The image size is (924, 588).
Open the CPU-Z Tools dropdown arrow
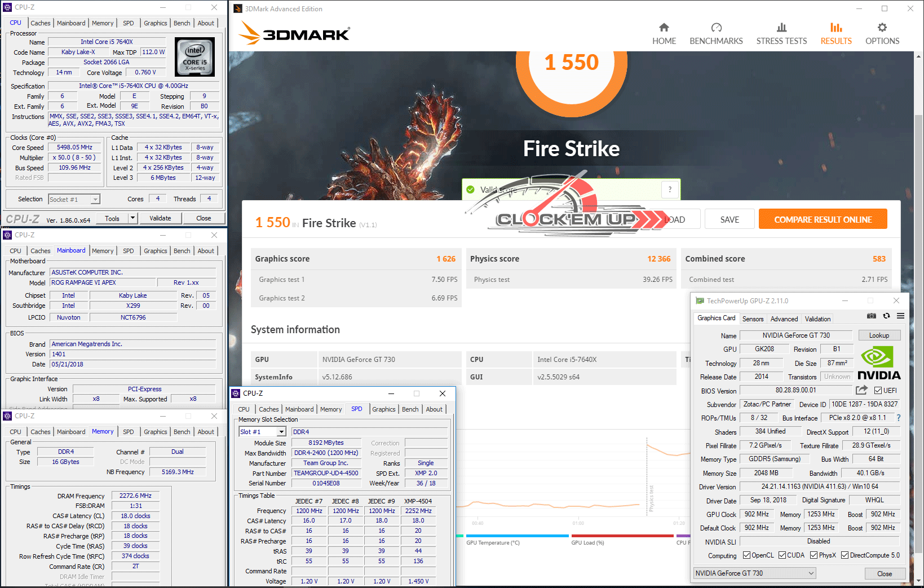(x=132, y=218)
